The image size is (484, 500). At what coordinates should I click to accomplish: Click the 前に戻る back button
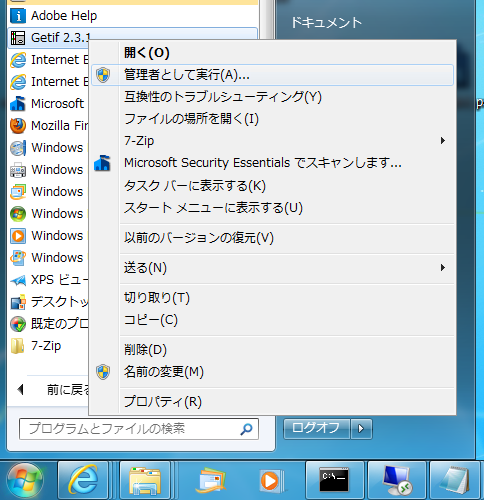pyautogui.click(x=52, y=389)
